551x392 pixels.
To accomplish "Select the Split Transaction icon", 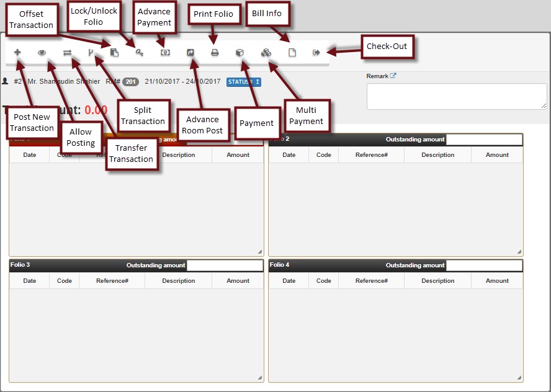I will pos(91,53).
